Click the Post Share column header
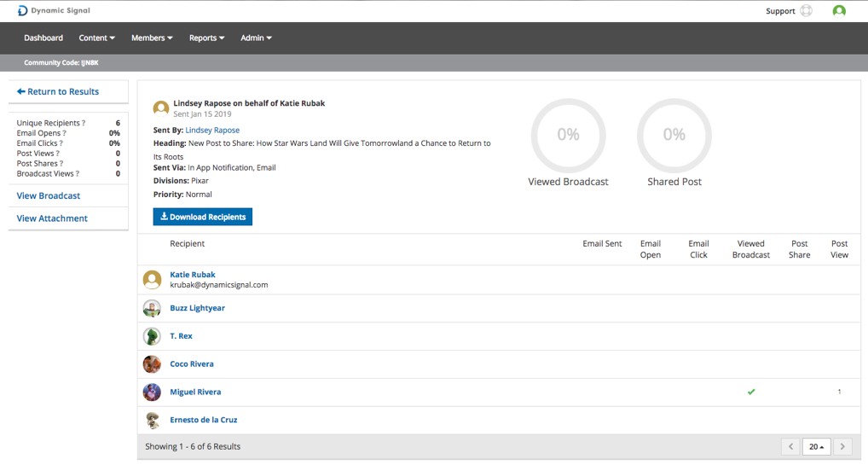The width and height of the screenshot is (868, 465). (x=799, y=249)
